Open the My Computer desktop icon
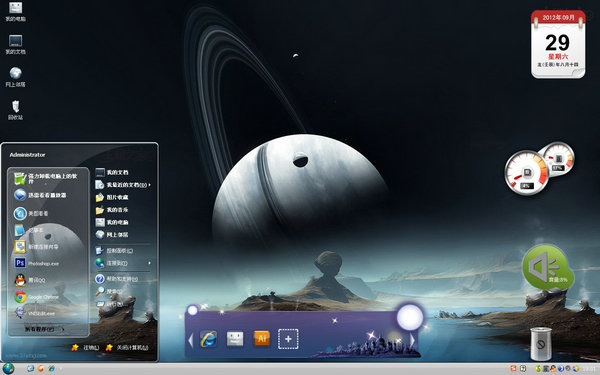 point(15,11)
